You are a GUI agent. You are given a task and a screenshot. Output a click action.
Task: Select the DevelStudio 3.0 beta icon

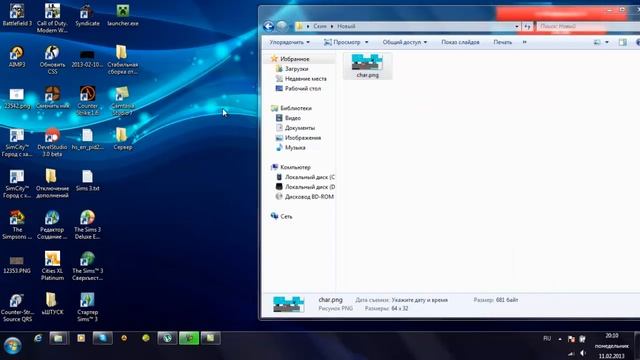[x=52, y=142]
